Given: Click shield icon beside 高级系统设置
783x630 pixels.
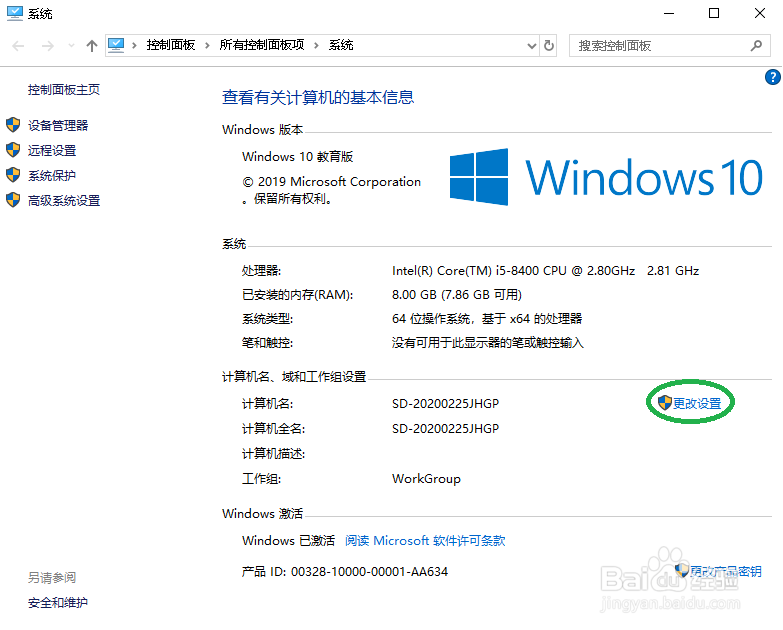Looking at the screenshot, I should tap(13, 200).
